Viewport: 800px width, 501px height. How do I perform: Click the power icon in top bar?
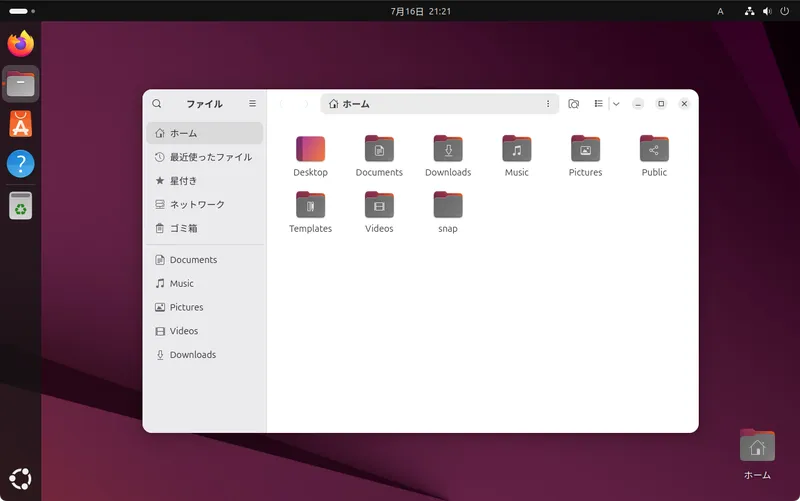[x=785, y=11]
